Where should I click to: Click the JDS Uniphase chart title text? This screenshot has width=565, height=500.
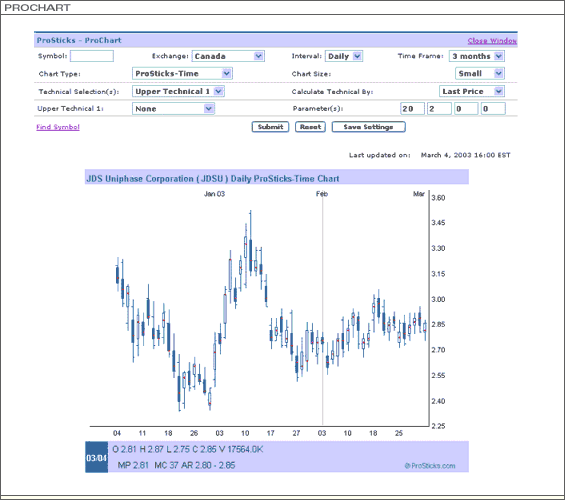point(213,179)
